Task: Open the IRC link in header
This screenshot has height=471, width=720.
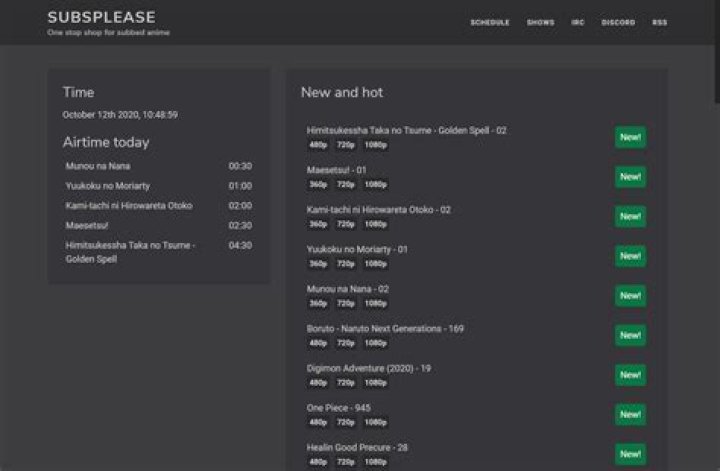Action: point(578,22)
